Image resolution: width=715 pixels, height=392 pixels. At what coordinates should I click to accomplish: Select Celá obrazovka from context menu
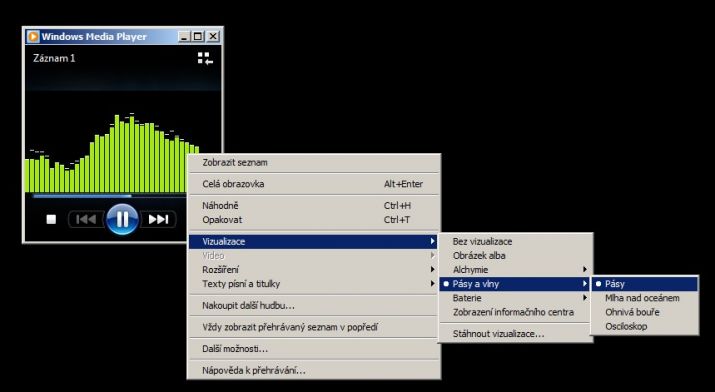(313, 184)
